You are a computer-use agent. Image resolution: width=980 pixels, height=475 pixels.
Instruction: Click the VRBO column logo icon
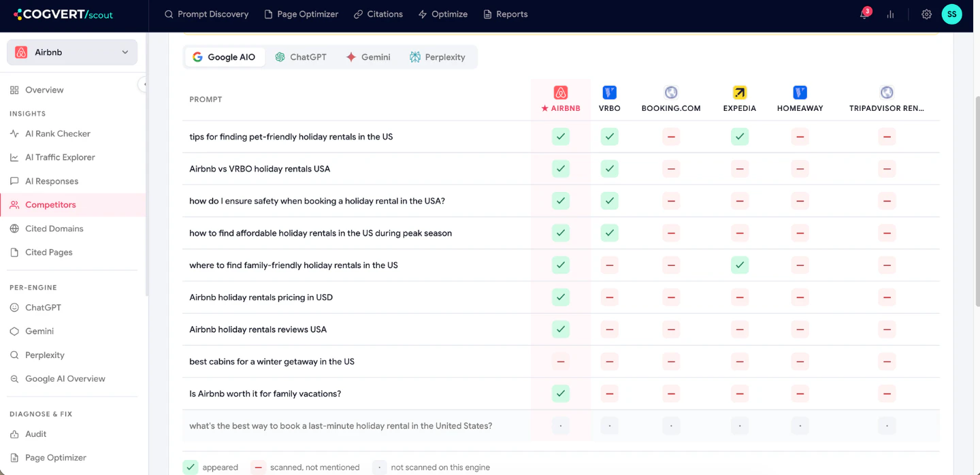[x=610, y=93]
